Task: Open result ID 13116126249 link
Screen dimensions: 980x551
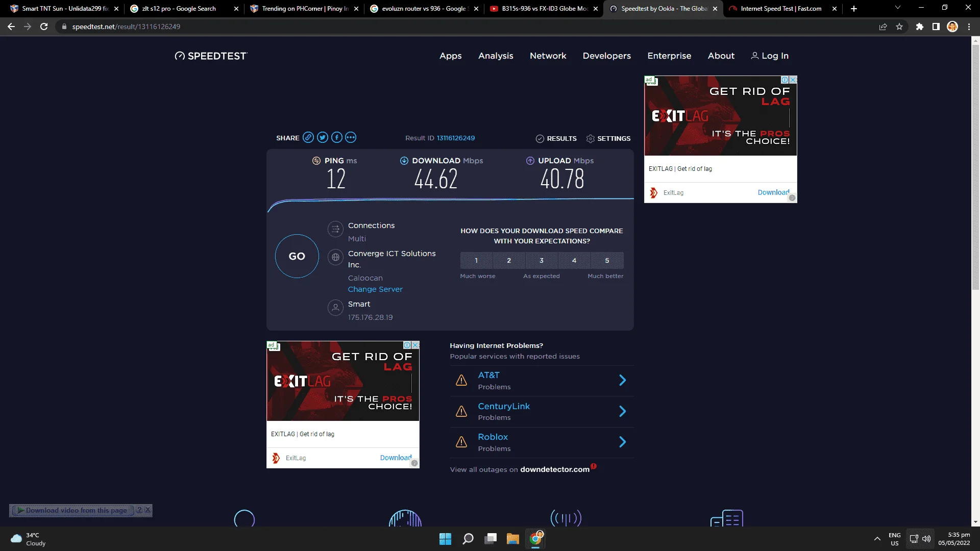Action: (x=456, y=138)
